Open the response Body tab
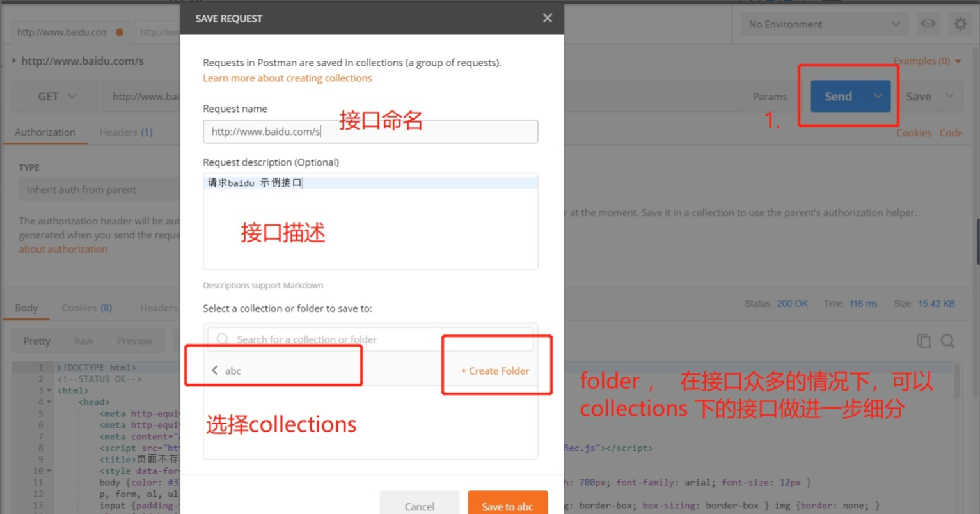This screenshot has width=980, height=514. 26,308
